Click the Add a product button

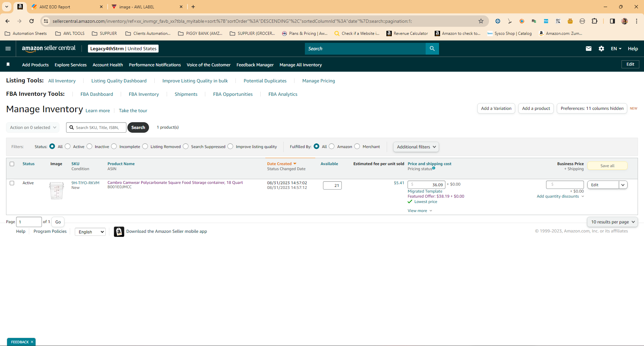536,108
